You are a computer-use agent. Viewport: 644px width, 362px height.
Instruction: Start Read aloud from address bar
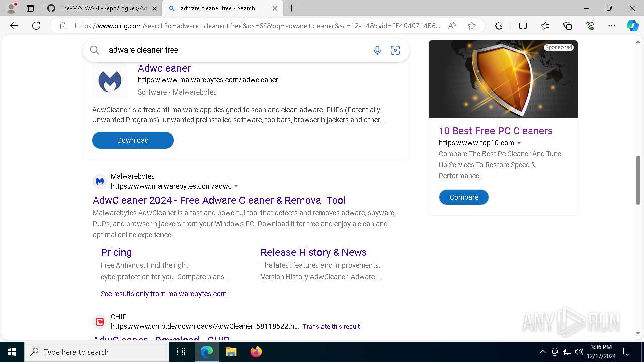pyautogui.click(x=452, y=26)
